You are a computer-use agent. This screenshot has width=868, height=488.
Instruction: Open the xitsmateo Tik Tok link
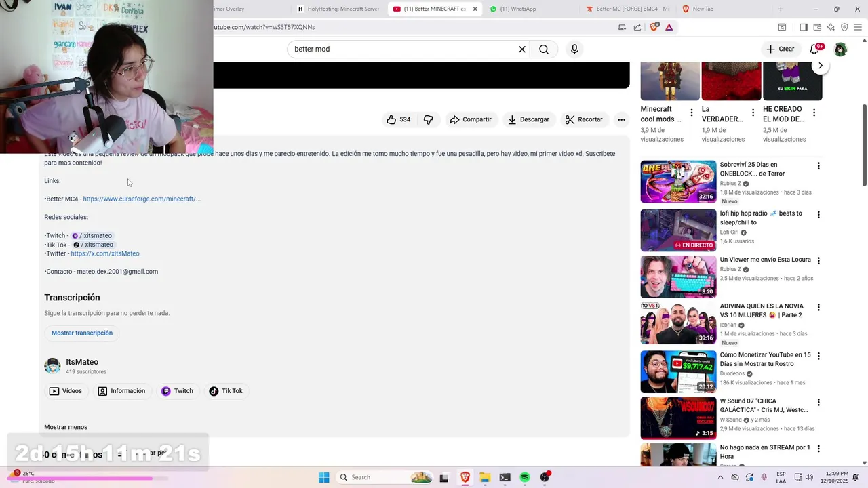pyautogui.click(x=94, y=245)
